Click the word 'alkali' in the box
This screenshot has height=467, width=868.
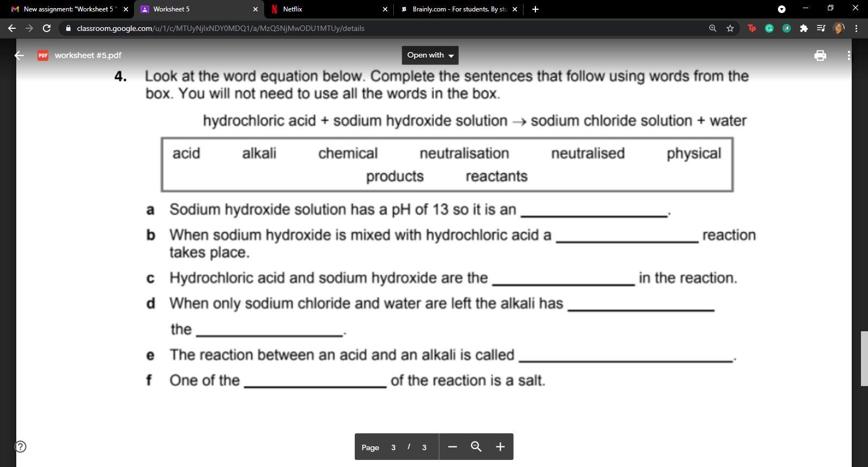click(x=259, y=154)
